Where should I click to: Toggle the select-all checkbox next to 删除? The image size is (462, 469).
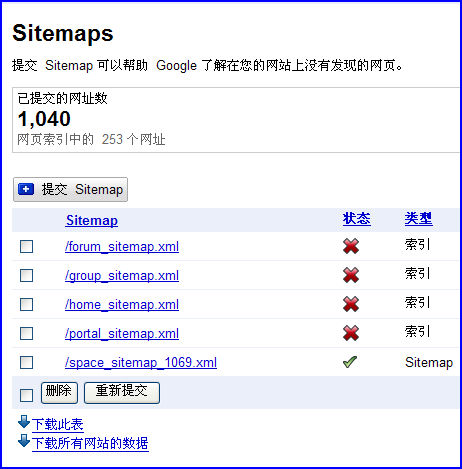[x=26, y=395]
